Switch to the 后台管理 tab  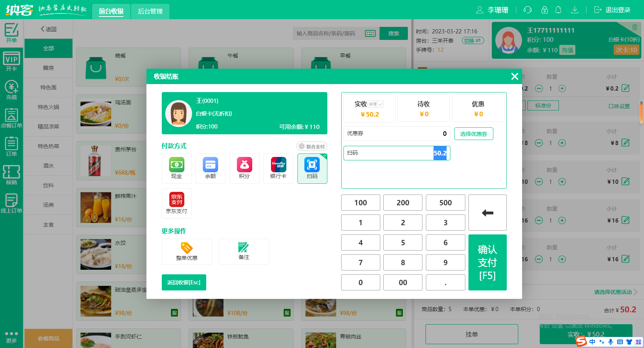tap(150, 12)
